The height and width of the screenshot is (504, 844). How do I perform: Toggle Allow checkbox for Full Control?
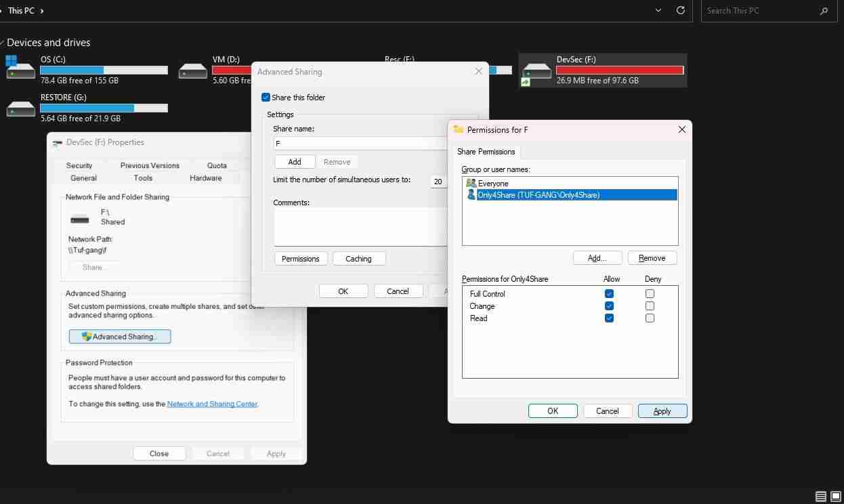(609, 294)
